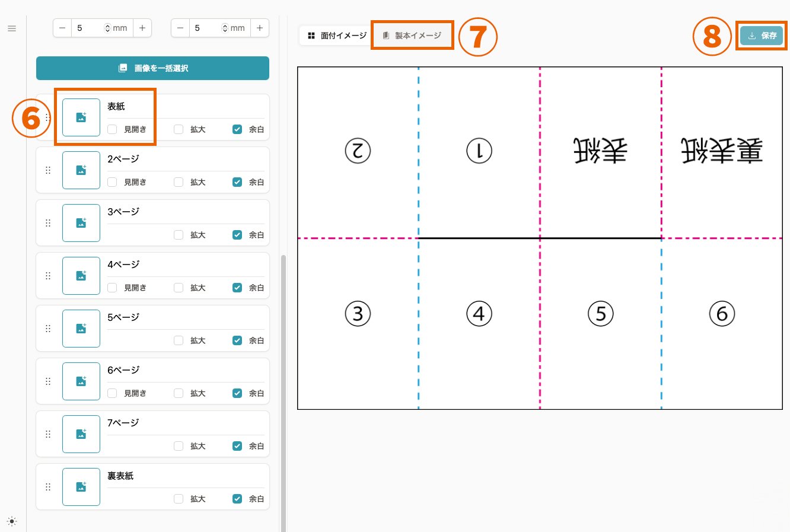Uncheck 余白 for 4ページ
This screenshot has width=790, height=532.
click(237, 288)
